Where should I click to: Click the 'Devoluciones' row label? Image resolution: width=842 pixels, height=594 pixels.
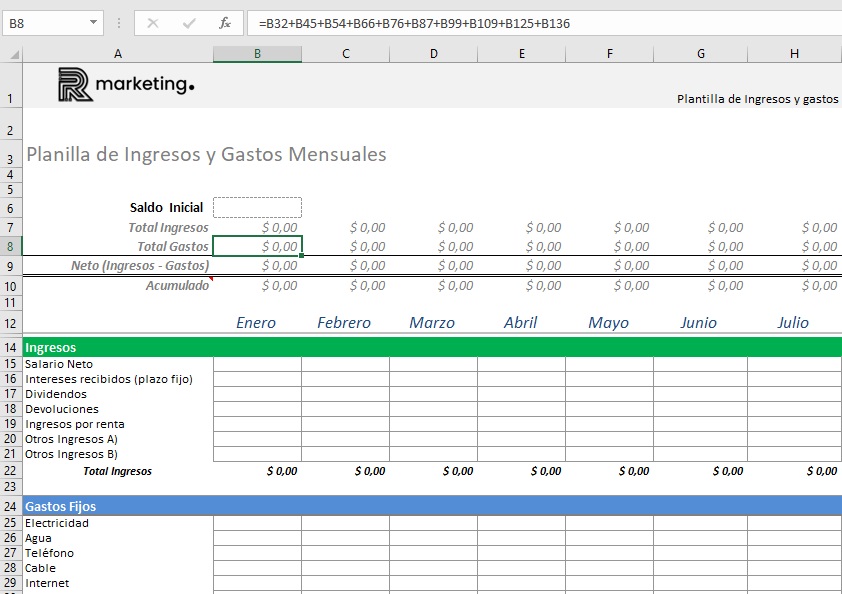coord(62,409)
